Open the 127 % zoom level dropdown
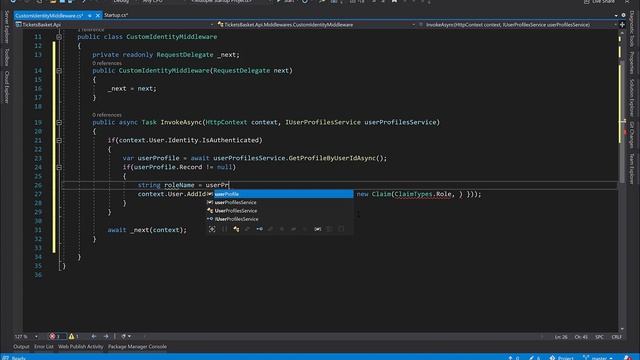Image resolution: width=640 pixels, height=360 pixels. 36,336
